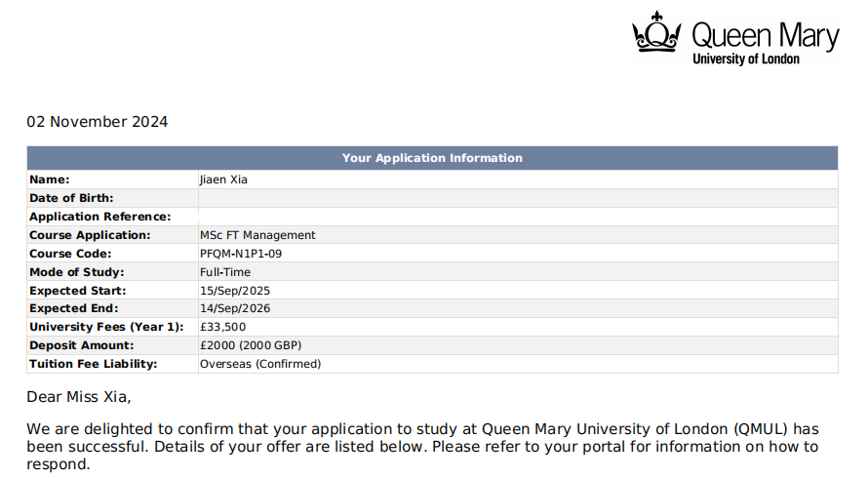Click the 'Overseas (Confirmed)' fee liability value

click(260, 364)
